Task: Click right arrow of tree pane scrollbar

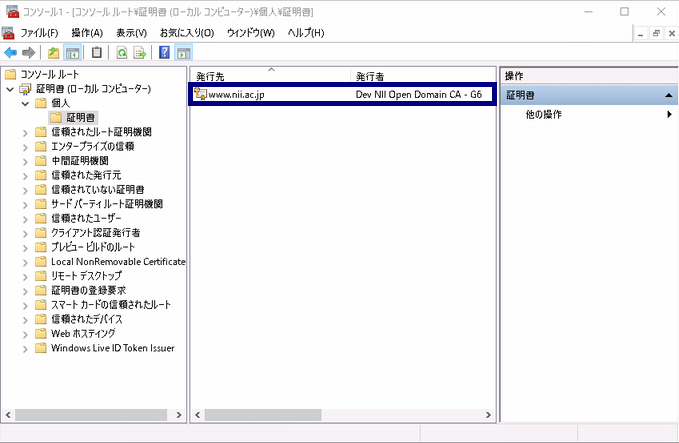Action: click(179, 415)
